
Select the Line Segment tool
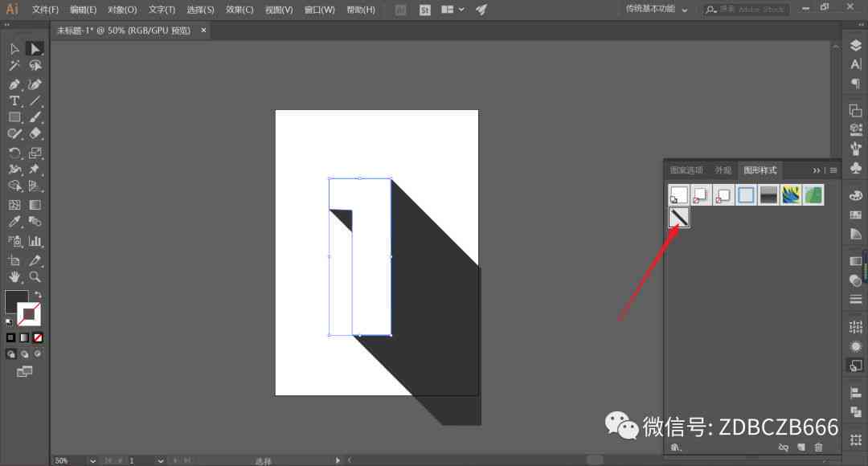35,100
